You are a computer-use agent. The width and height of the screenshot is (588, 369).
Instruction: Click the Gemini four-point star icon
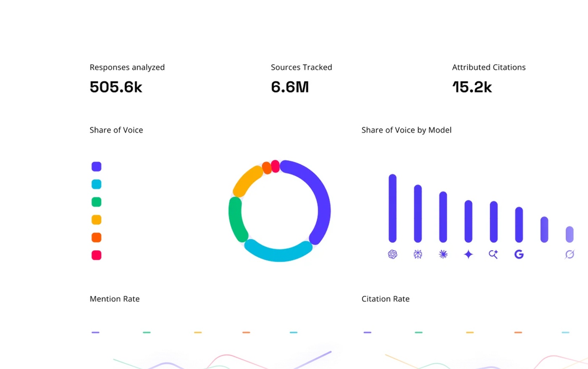[468, 254]
